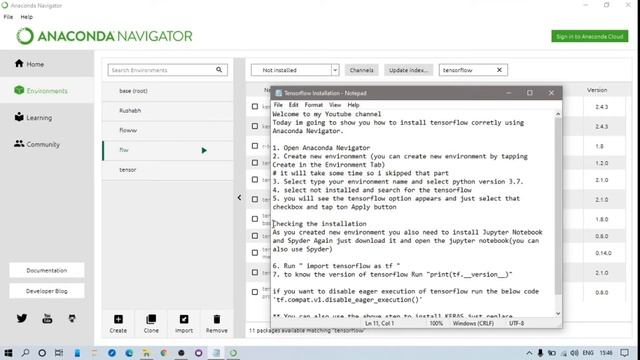Open the volume control in system tray

tap(574, 353)
